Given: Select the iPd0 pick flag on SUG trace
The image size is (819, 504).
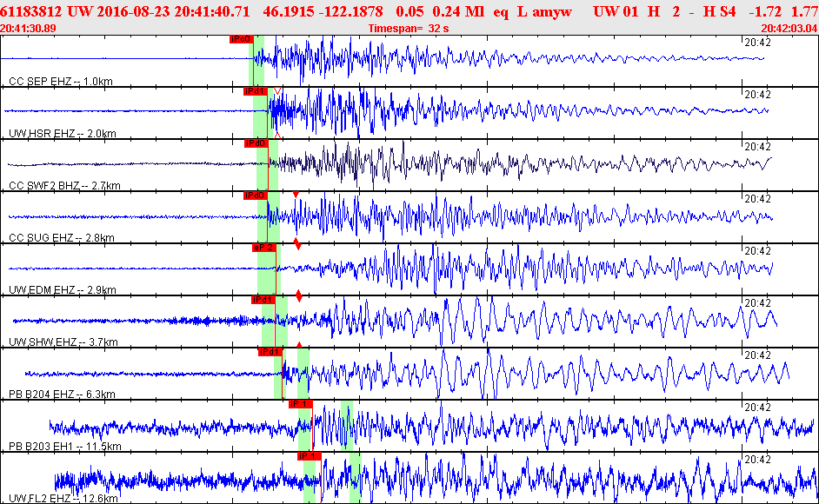Looking at the screenshot, I should click(x=256, y=196).
